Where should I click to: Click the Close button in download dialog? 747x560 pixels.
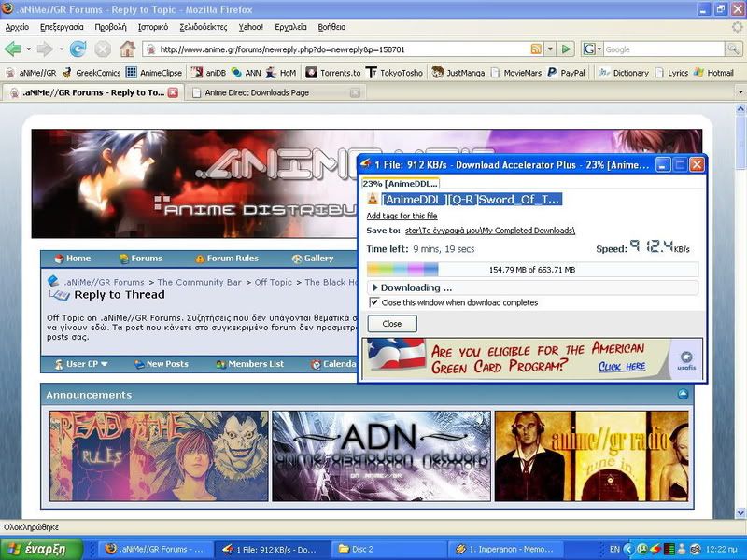[392, 324]
